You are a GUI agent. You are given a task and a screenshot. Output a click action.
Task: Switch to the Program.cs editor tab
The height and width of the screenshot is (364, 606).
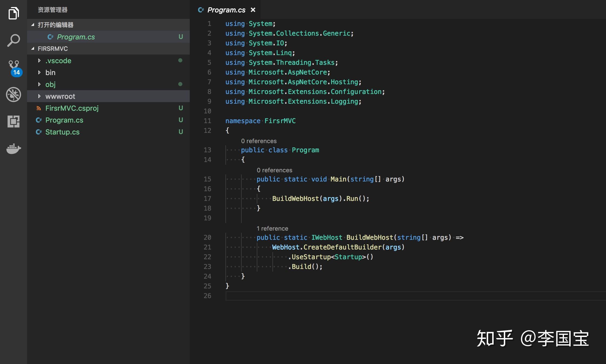(x=226, y=10)
